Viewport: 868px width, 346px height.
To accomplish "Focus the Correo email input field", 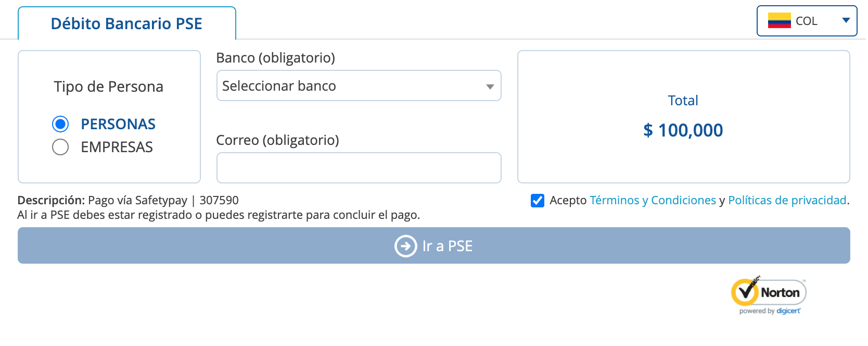I will point(359,168).
